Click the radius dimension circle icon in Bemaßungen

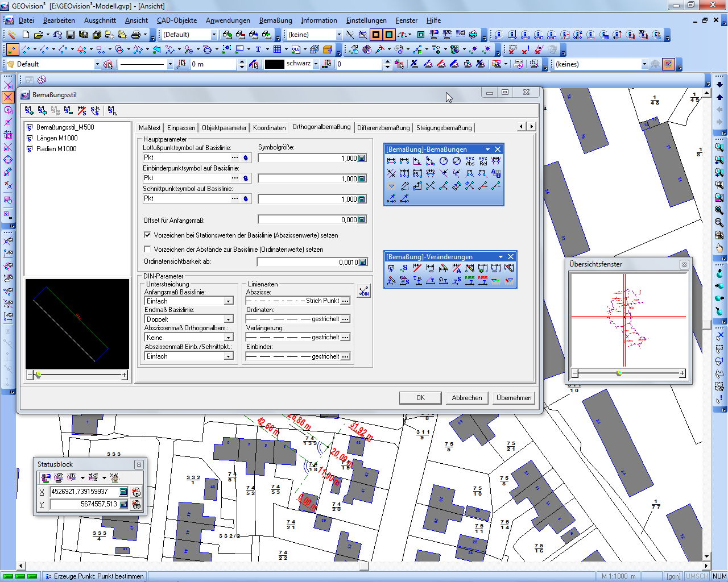tap(444, 161)
